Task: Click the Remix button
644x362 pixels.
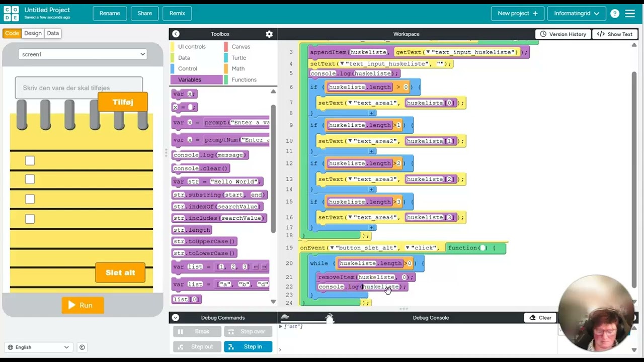Action: click(177, 14)
